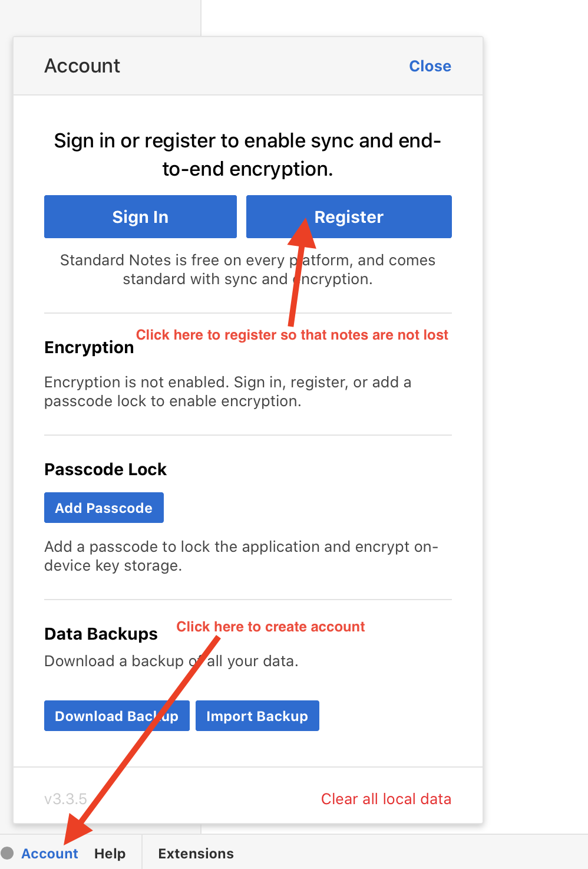Download a backup of all data

pos(117,716)
